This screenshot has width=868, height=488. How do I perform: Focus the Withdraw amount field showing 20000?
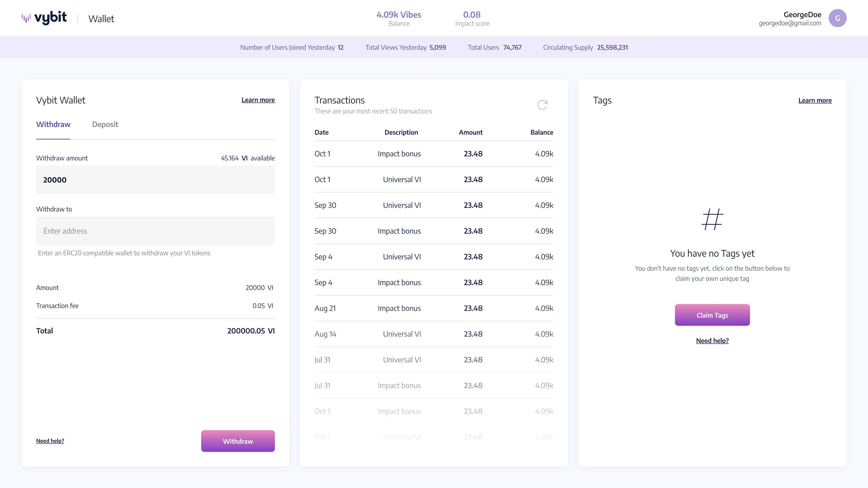(155, 180)
